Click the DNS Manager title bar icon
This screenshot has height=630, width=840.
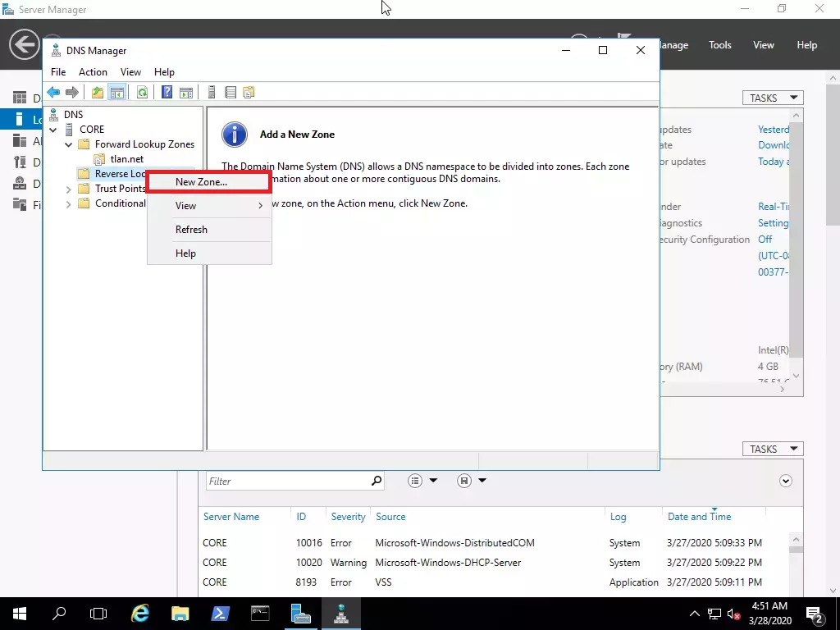(56, 50)
